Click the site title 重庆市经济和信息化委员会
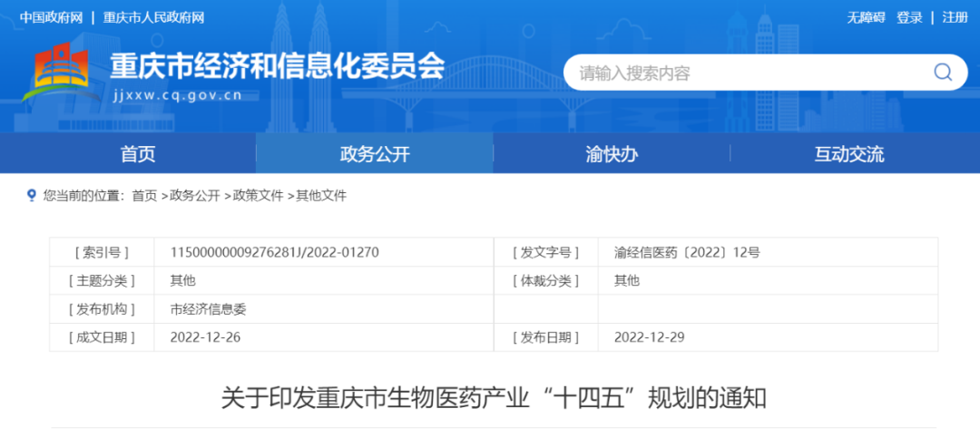Screen dimensions: 980x438 [x=278, y=65]
